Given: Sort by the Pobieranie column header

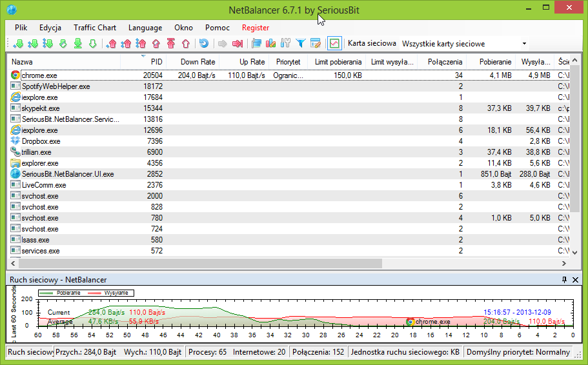Looking at the screenshot, I should [x=491, y=62].
